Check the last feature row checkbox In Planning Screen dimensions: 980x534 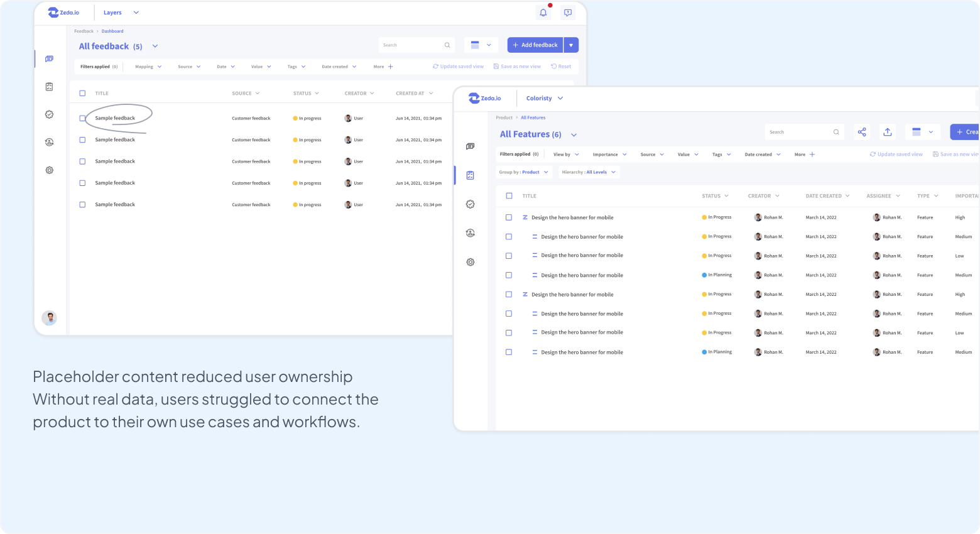coord(509,352)
